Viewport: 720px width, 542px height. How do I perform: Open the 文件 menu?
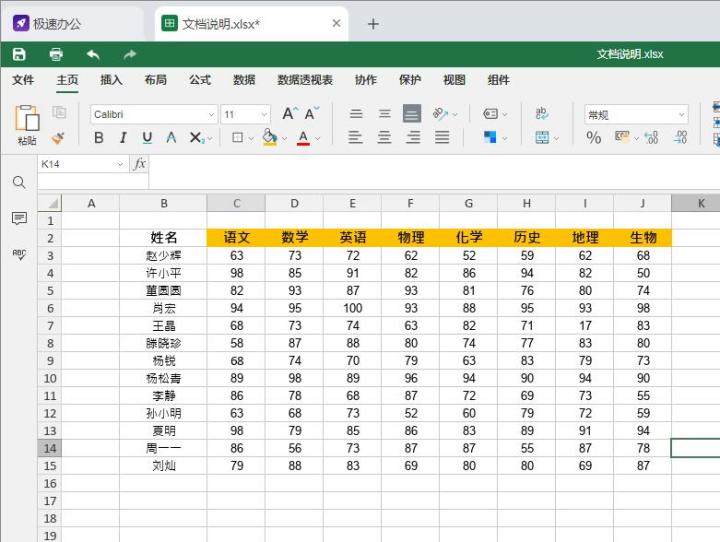(x=23, y=80)
